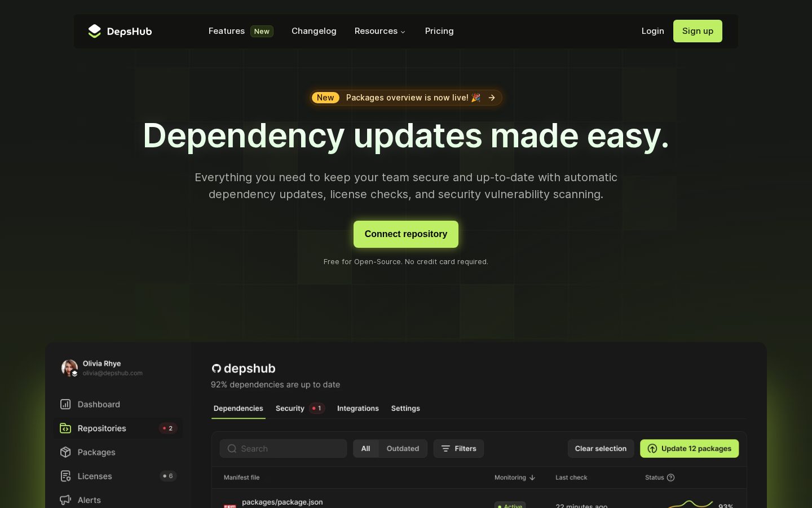This screenshot has height=508, width=812.
Task: Select the All filter toggle
Action: (x=366, y=449)
